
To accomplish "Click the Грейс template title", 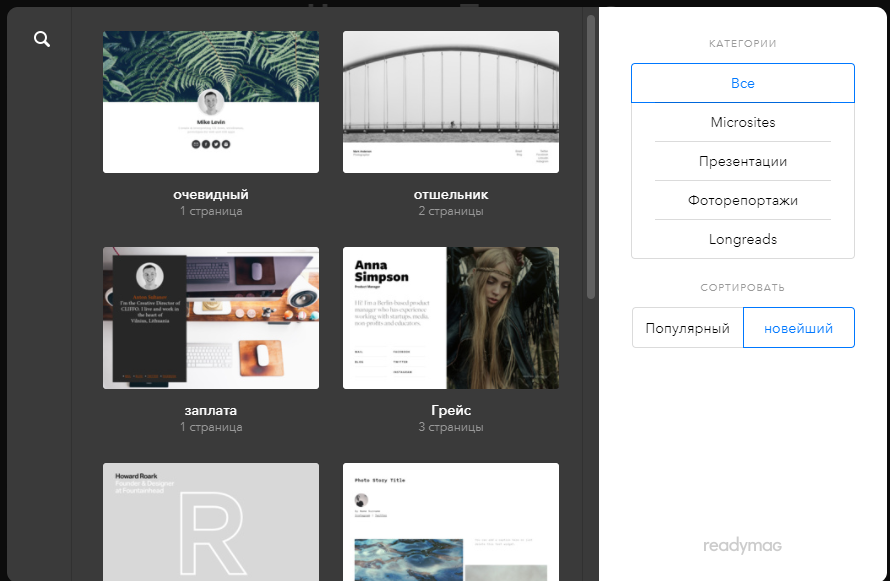I will click(x=451, y=410).
